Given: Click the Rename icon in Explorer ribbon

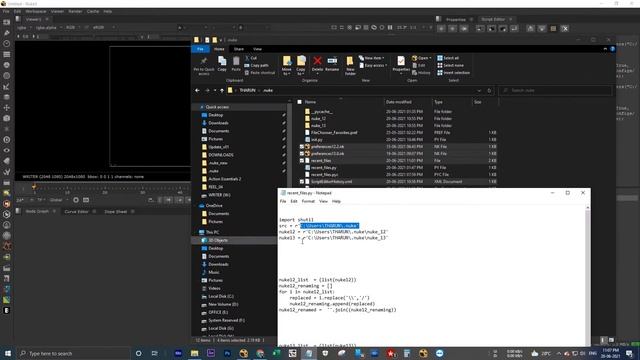Looking at the screenshot, I should point(332,64).
